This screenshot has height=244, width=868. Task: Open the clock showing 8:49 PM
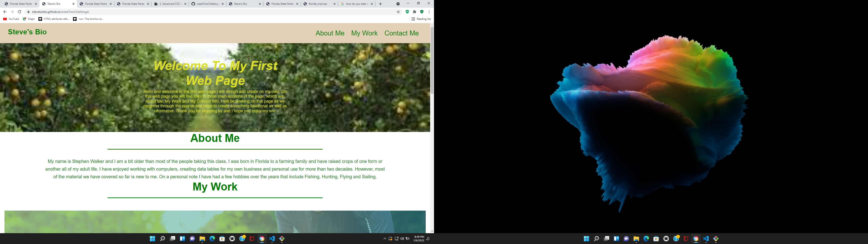[419, 239]
